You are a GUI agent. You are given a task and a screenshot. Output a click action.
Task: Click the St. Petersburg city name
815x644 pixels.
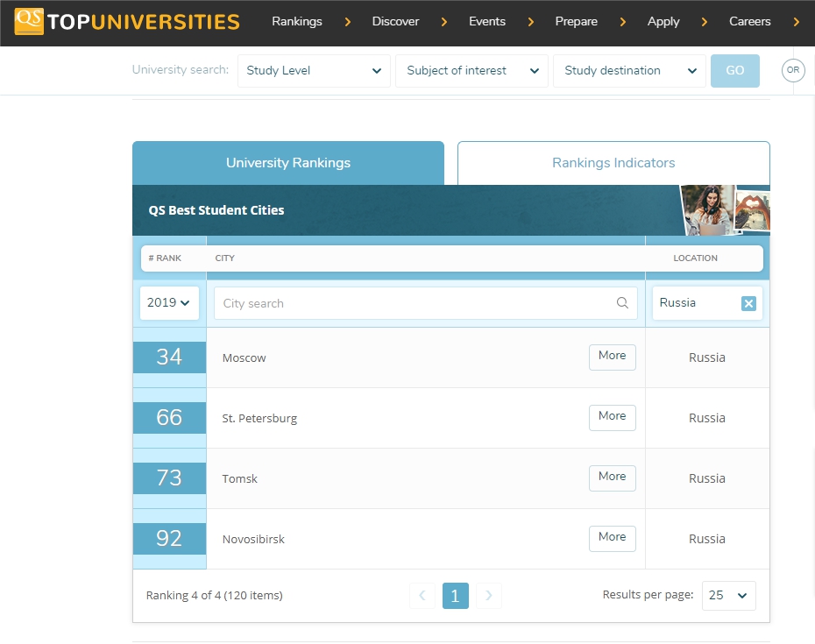pos(260,418)
